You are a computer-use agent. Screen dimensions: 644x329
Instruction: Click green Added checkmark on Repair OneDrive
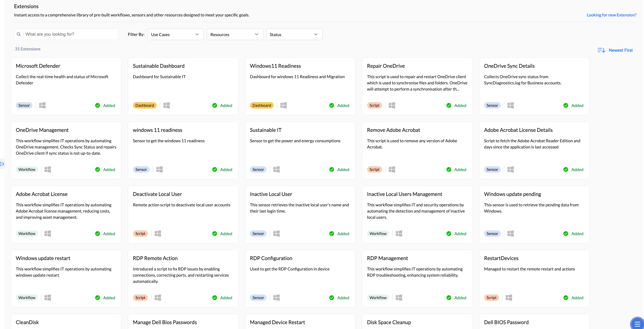pos(449,105)
